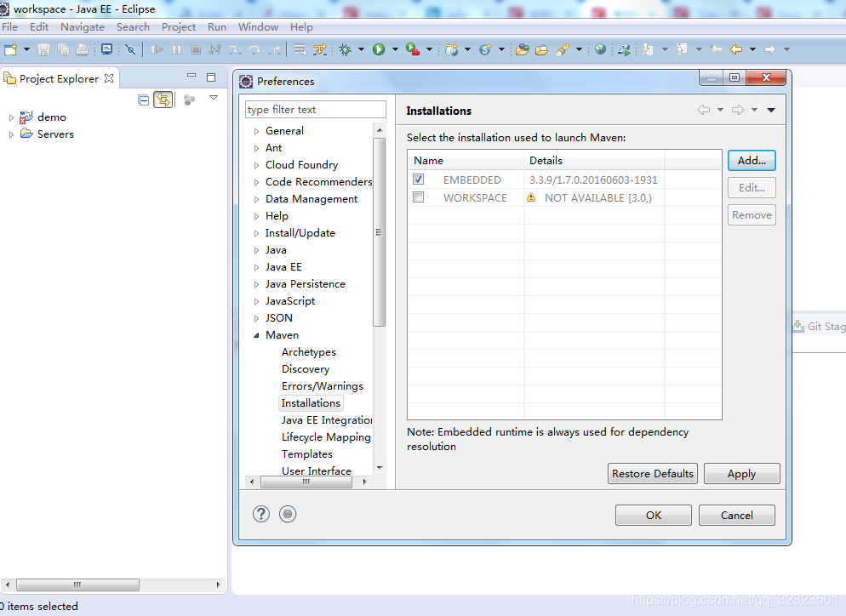Click the blue S new servlet icon
The width and height of the screenshot is (846, 616).
tap(486, 49)
